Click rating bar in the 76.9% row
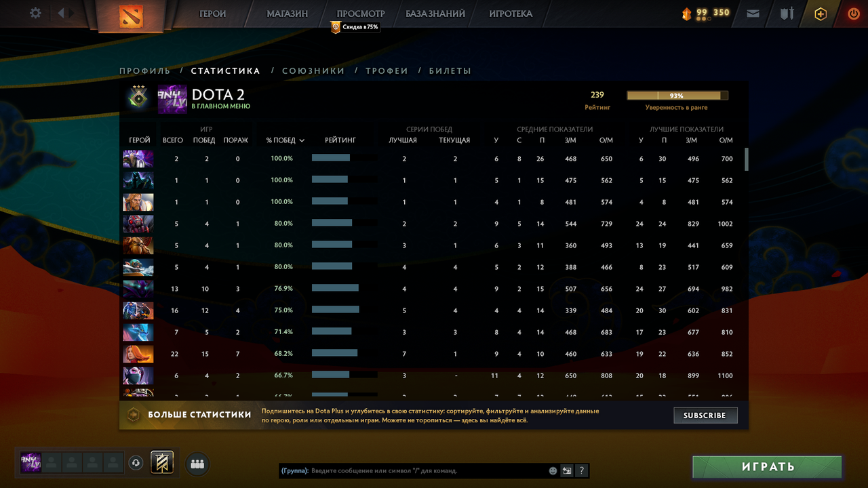This screenshot has width=868, height=488. coord(344,288)
